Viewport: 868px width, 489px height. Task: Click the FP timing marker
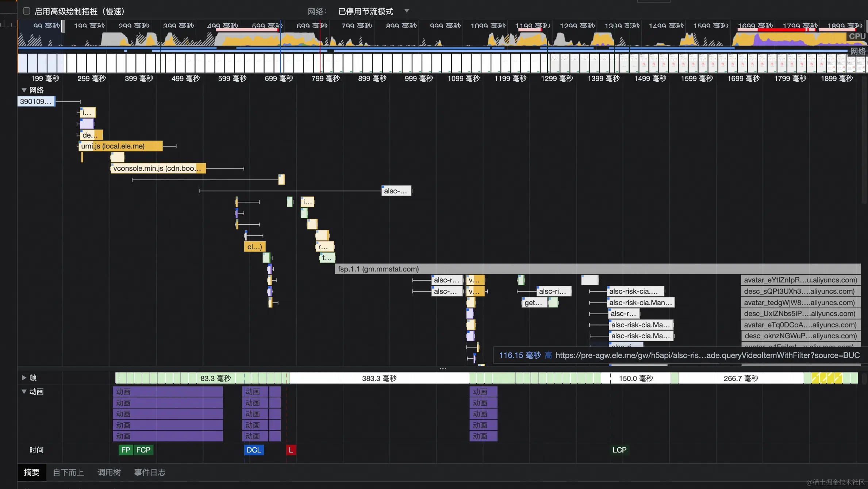(126, 450)
